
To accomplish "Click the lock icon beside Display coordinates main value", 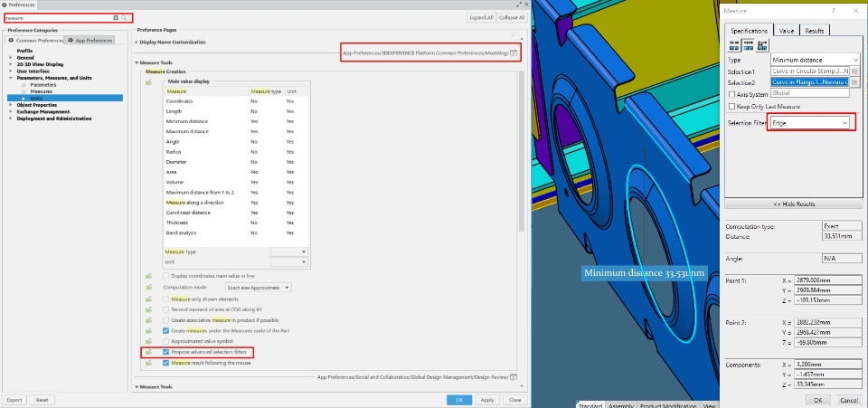I will 148,276.
